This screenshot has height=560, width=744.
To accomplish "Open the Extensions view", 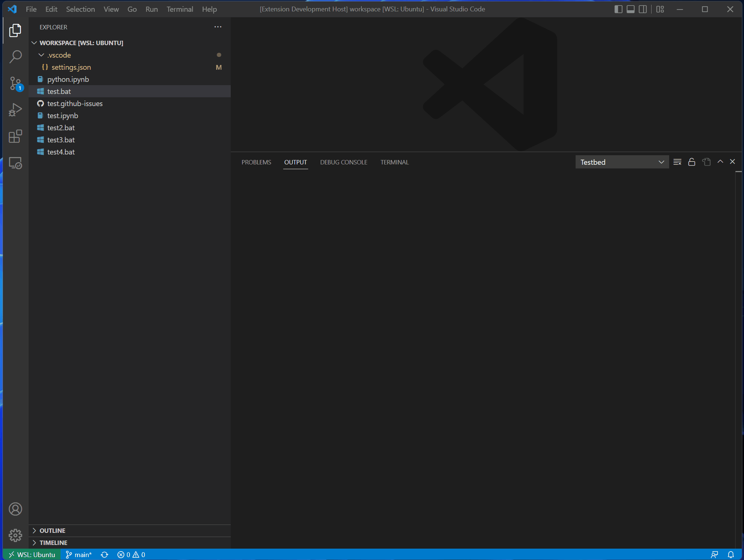I will [15, 136].
